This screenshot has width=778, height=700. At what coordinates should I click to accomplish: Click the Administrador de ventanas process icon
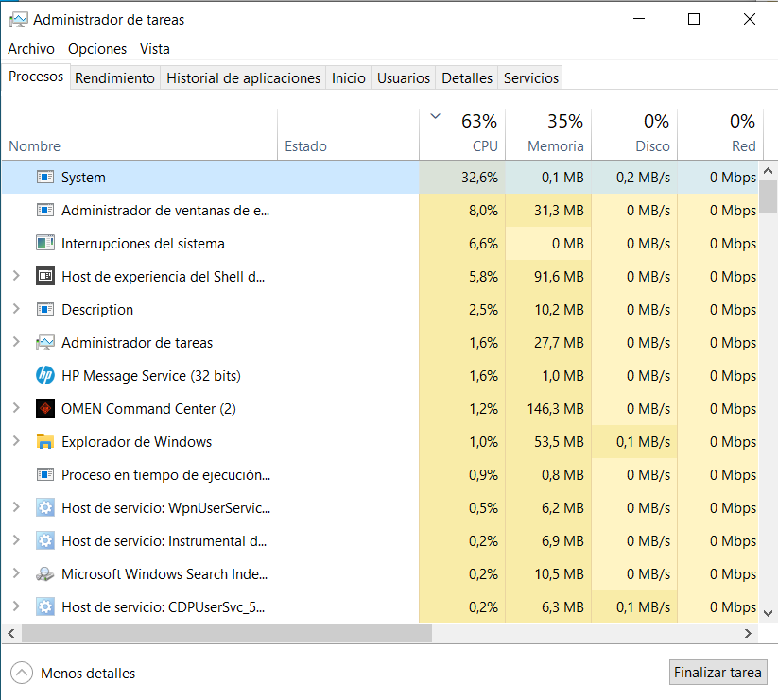(x=45, y=211)
